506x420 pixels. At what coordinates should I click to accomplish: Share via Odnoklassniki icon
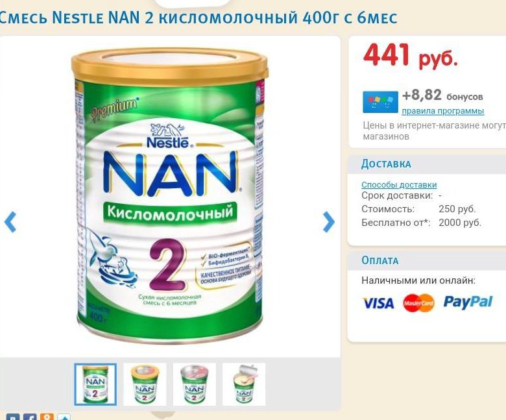(x=47, y=417)
